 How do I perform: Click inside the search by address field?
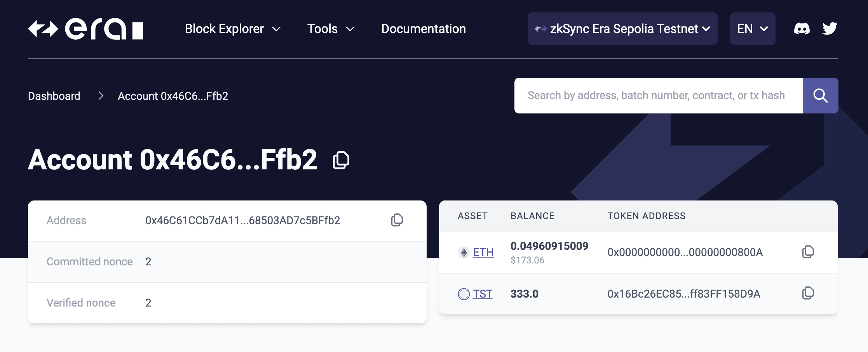tap(657, 95)
